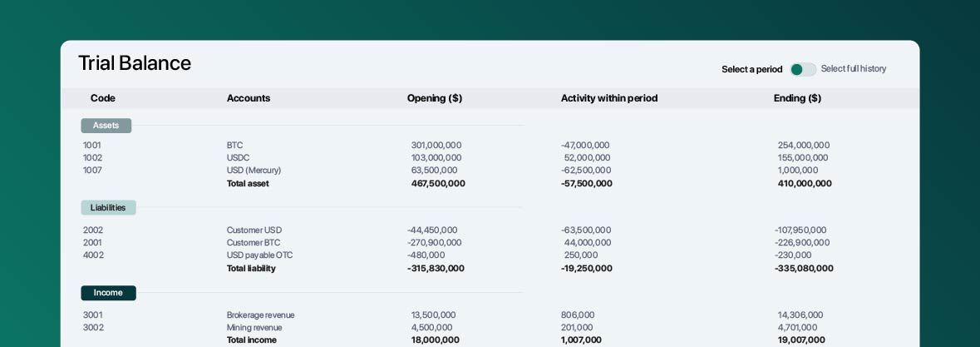Open the Mining revenue account
This screenshot has width=980, height=347.
pyautogui.click(x=254, y=328)
